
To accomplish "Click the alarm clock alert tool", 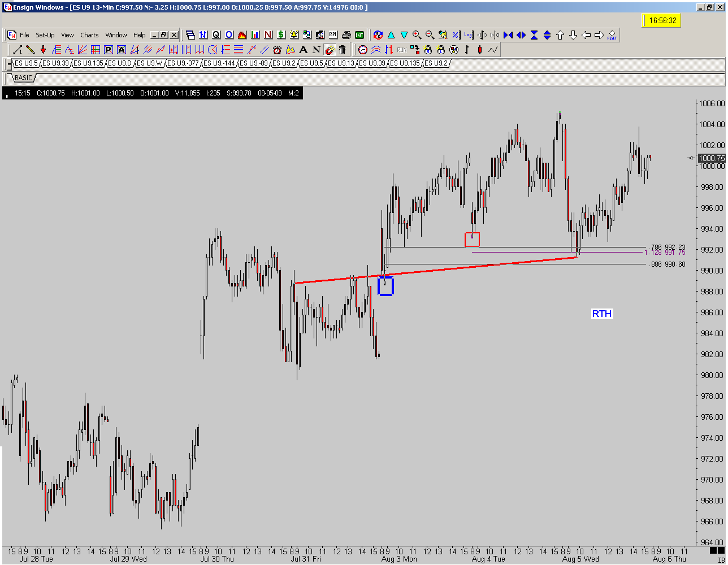I will pos(278,50).
